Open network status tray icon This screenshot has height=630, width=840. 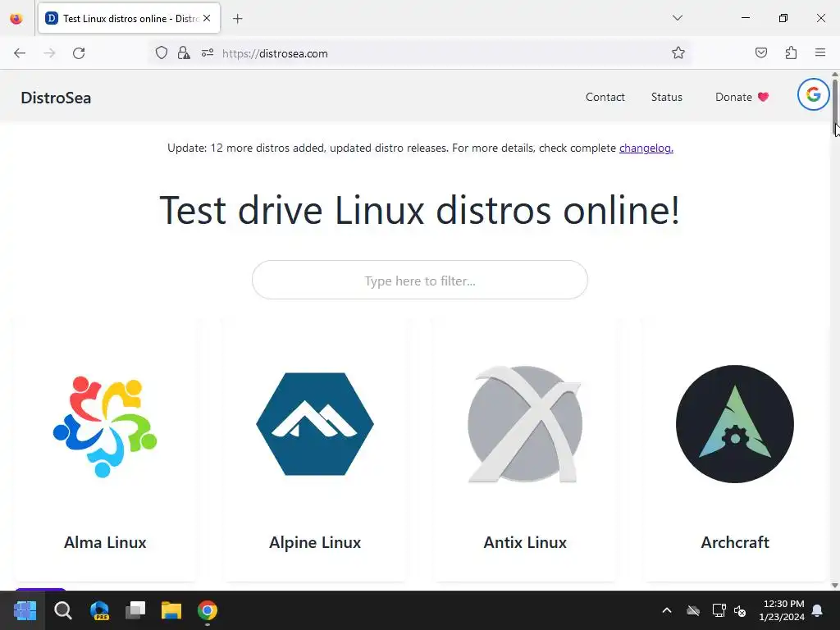719,610
